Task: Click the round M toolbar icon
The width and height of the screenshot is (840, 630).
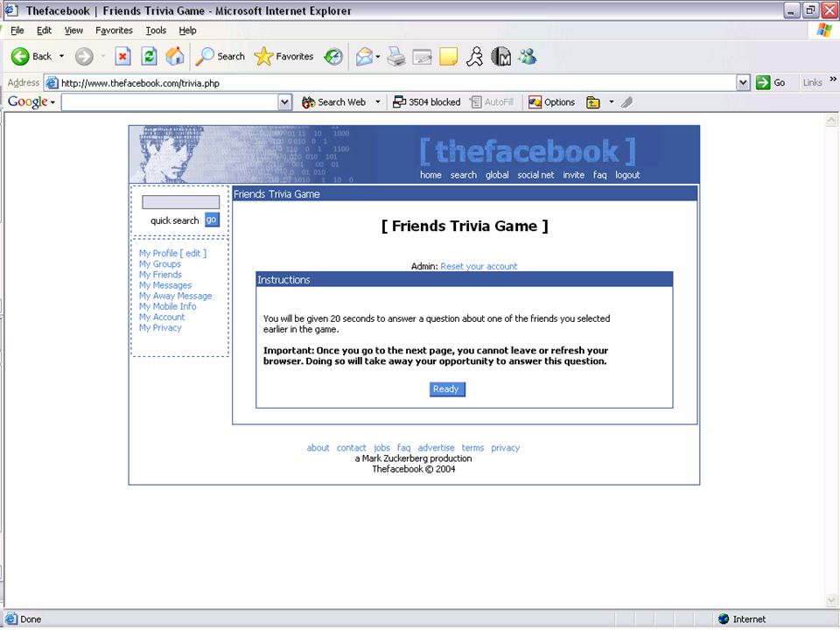Action: coord(500,56)
